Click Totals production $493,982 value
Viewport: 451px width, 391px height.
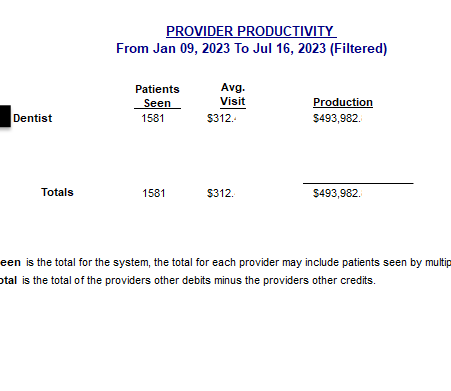point(337,193)
